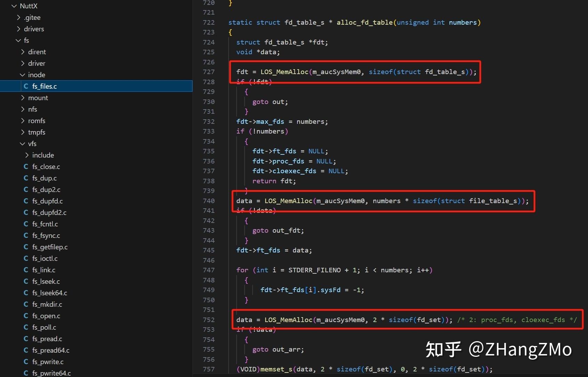Click the C language icon next to fs_dup.c
Image resolution: width=588 pixels, height=377 pixels.
[x=26, y=178]
